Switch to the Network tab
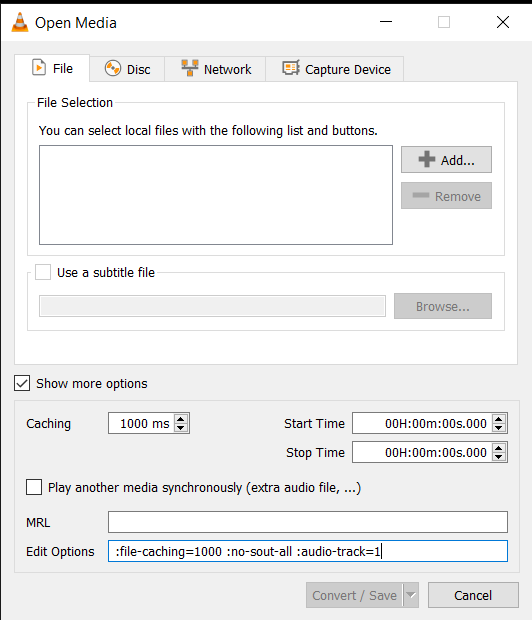This screenshot has width=532, height=620. tap(216, 69)
